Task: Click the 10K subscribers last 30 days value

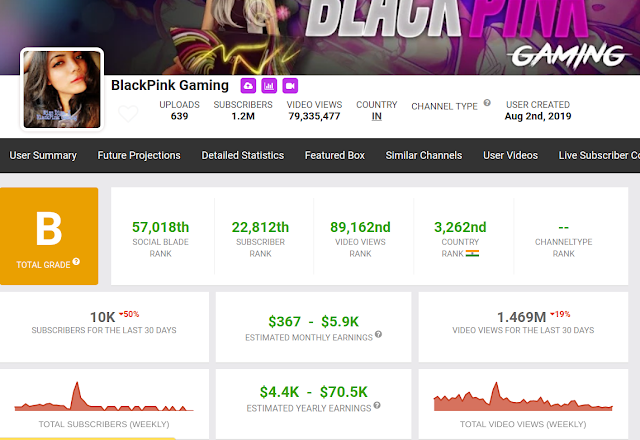Action: coord(102,317)
